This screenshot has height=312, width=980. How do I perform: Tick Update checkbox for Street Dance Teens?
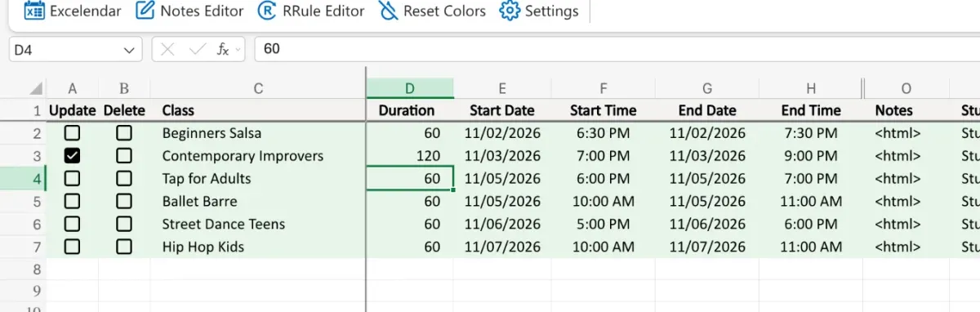pos(73,225)
